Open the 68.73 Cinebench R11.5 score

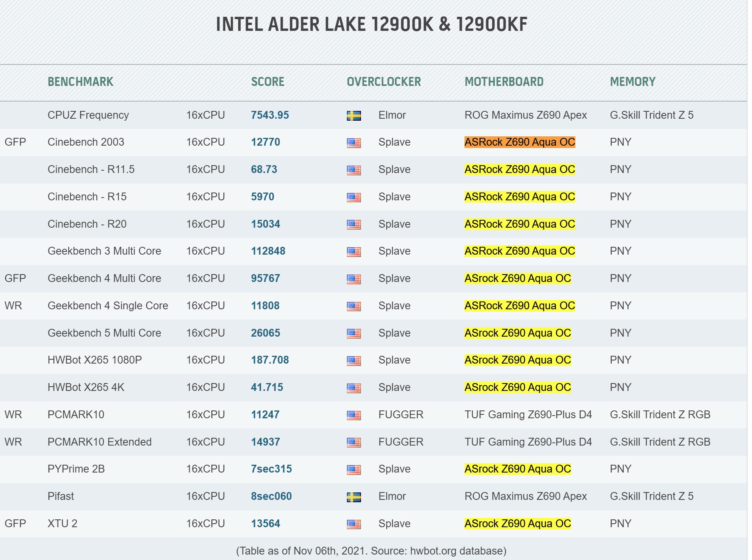pyautogui.click(x=264, y=169)
